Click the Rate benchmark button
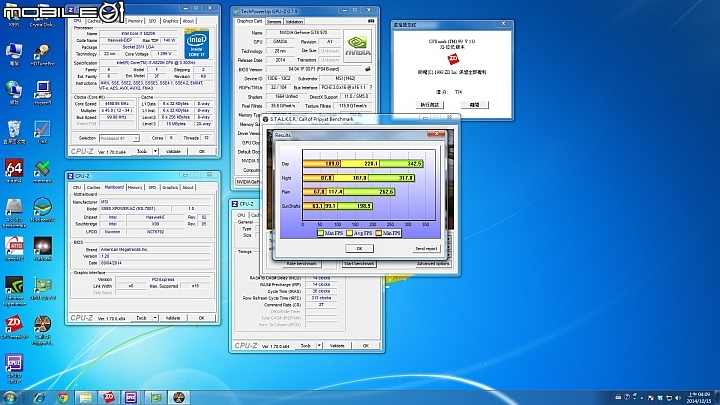720x405 pixels. [x=301, y=264]
